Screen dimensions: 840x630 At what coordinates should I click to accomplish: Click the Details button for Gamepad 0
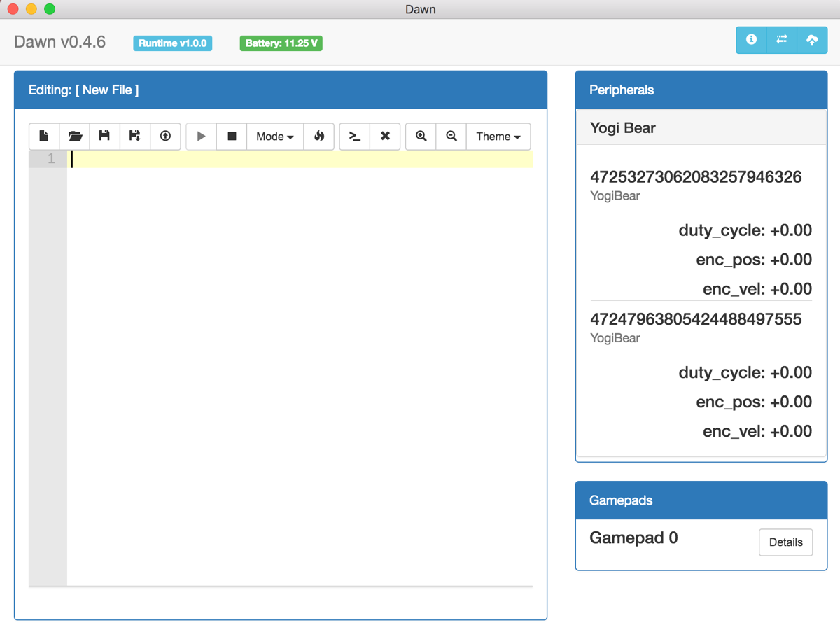pos(785,542)
